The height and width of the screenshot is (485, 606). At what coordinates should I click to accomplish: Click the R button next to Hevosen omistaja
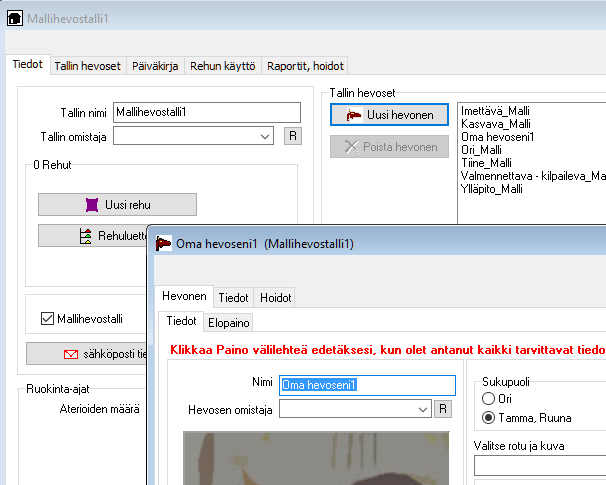coord(443,409)
